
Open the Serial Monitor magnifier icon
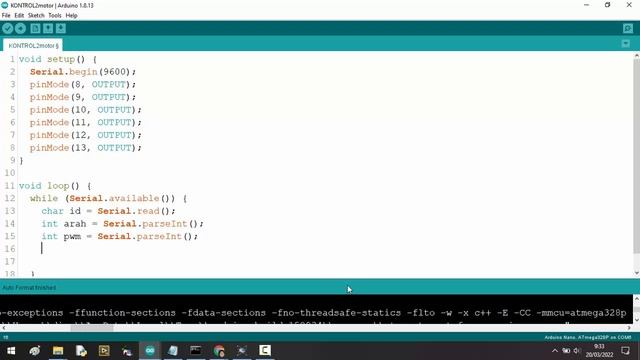(x=628, y=29)
